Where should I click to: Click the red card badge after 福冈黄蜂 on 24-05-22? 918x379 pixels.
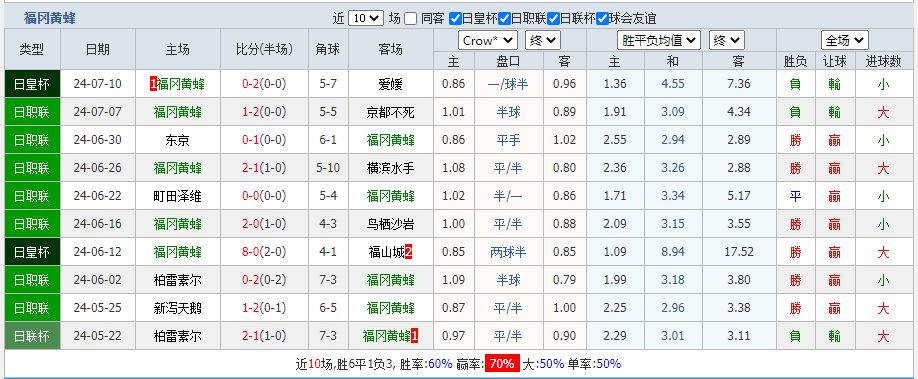pyautogui.click(x=415, y=336)
